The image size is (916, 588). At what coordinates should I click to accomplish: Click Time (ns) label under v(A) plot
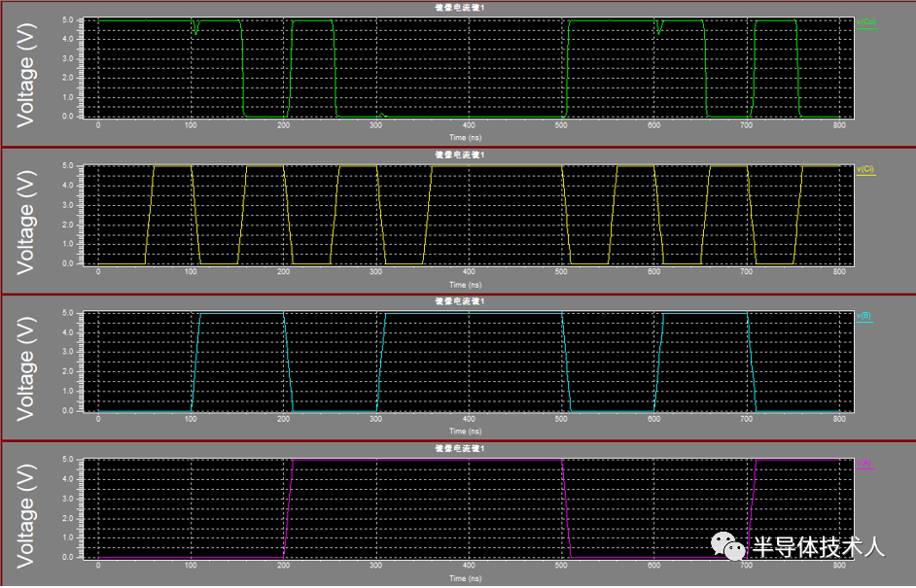(465, 578)
